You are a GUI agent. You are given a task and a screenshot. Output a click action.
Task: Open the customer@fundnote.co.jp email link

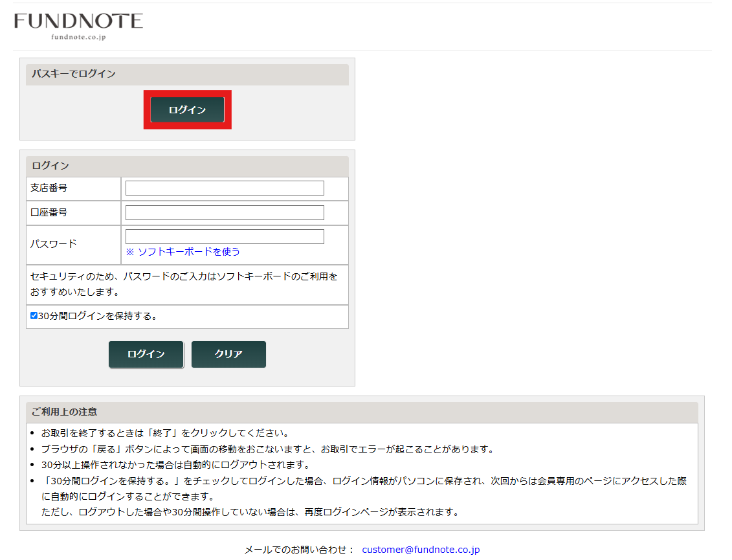pyautogui.click(x=421, y=550)
